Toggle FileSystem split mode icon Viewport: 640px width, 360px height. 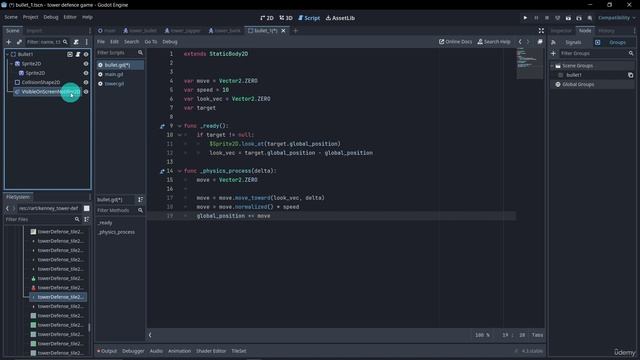click(x=87, y=209)
